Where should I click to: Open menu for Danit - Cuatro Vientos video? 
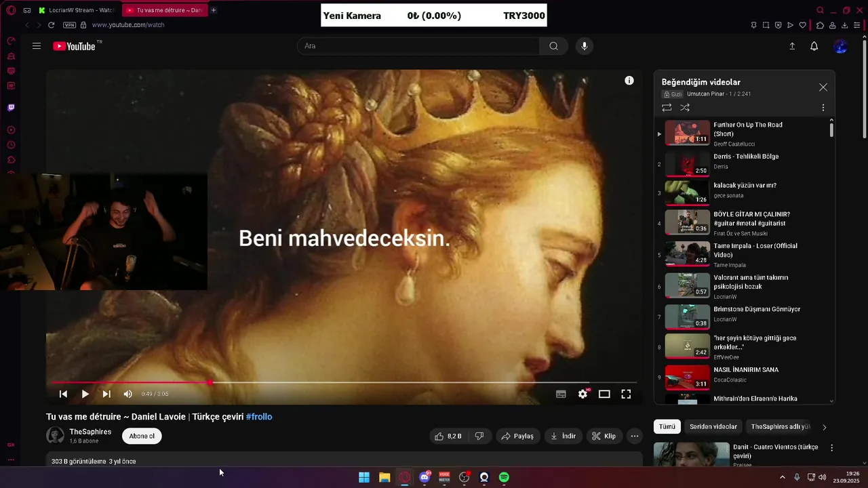(832, 448)
